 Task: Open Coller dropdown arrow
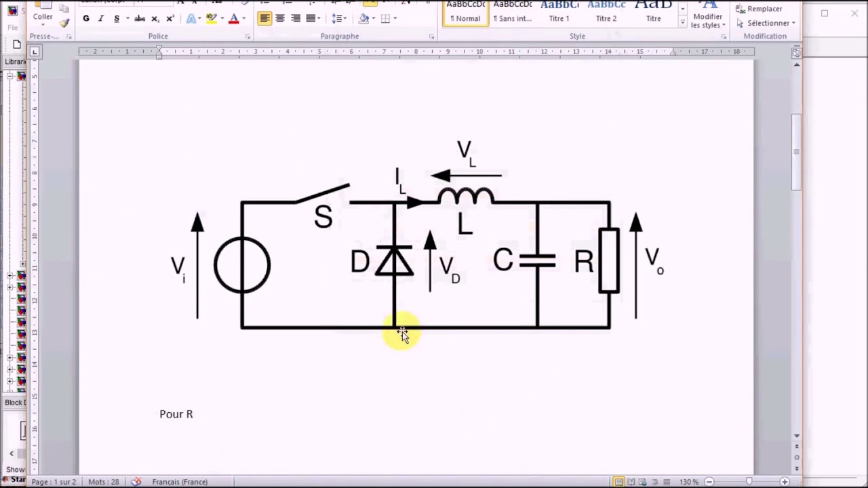point(43,25)
